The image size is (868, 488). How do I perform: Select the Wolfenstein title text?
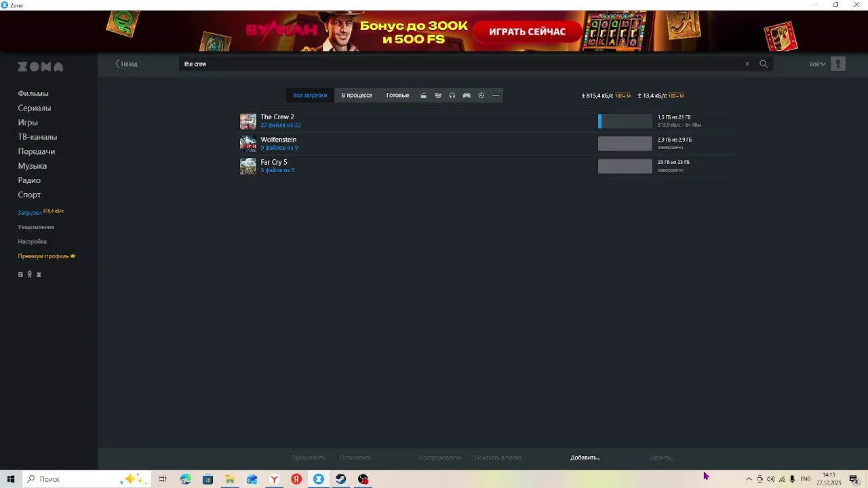pyautogui.click(x=279, y=140)
